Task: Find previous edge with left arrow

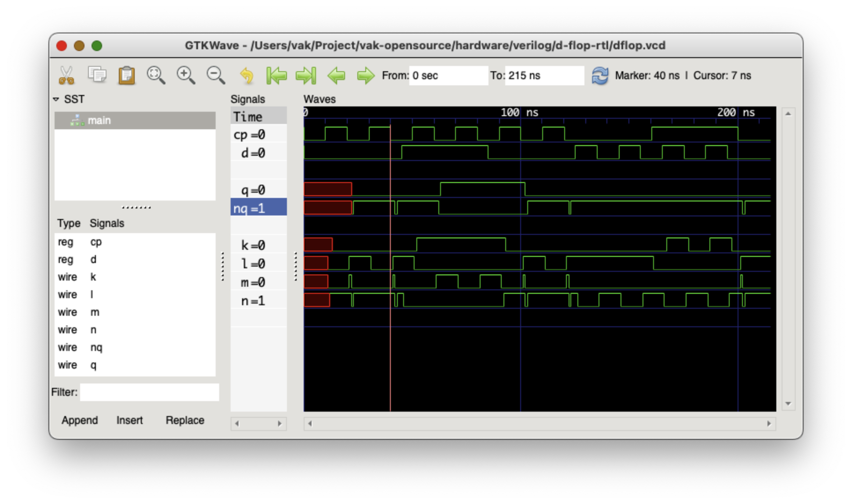Action: pos(336,75)
